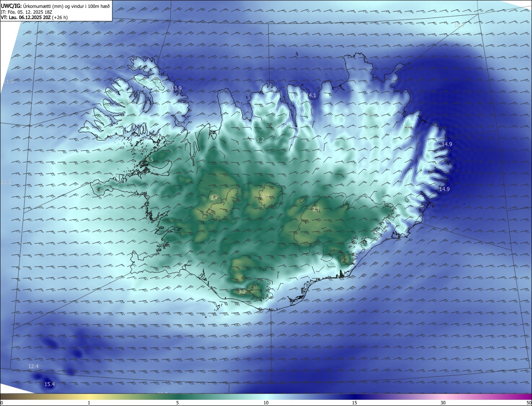Screen dimensions: 532x406
Task: Click the 5.6 value label on the map
Action: click(x=98, y=191)
